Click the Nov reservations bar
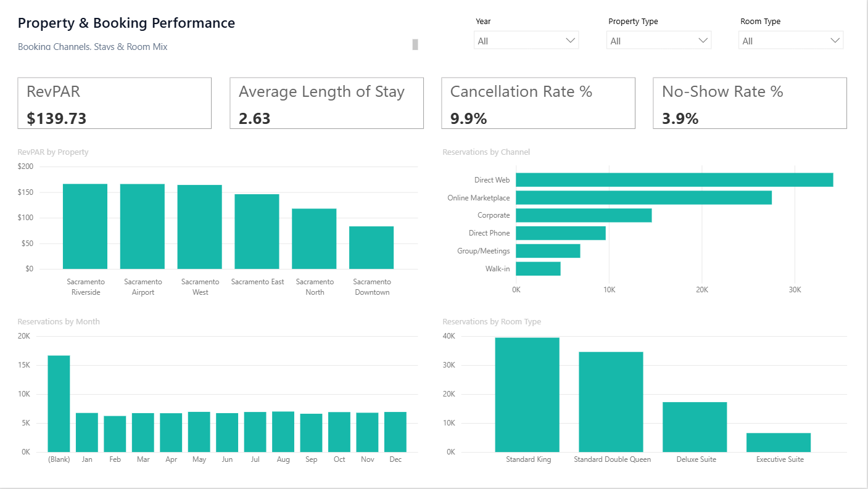 pyautogui.click(x=367, y=432)
